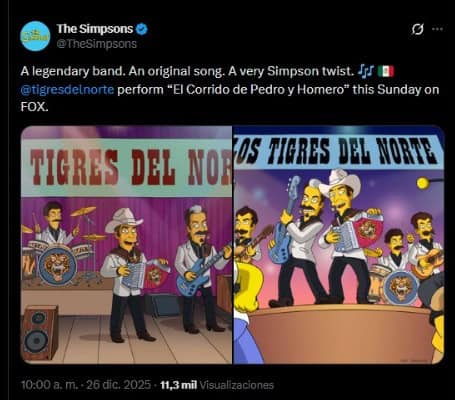Click the red TIGRES DEL NOR banner
Viewport: 455px width, 400px height.
(x=126, y=167)
